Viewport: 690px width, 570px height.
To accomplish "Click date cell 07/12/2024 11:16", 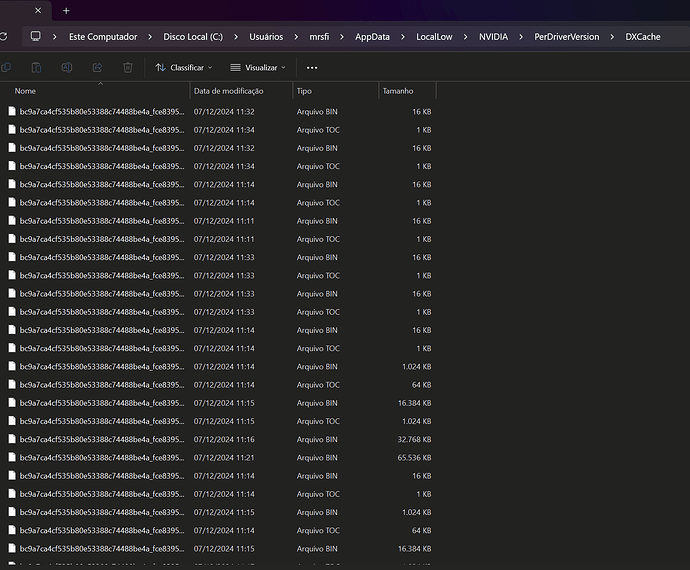I will [x=224, y=439].
